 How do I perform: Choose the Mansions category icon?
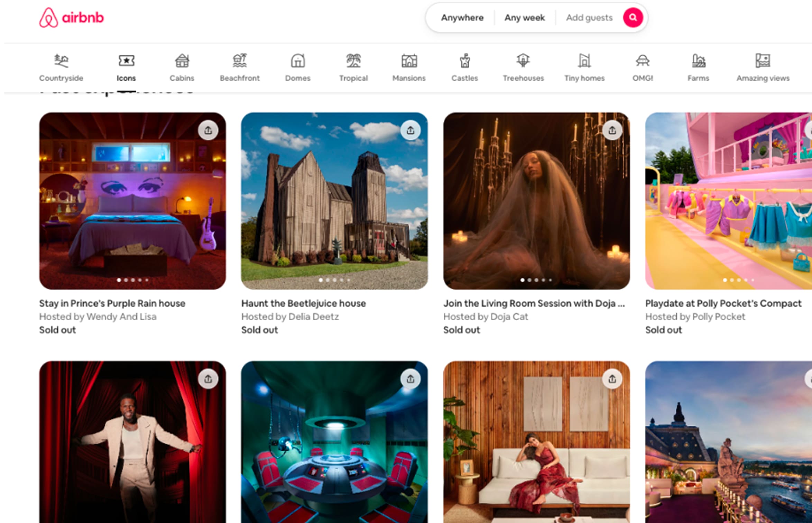(x=409, y=61)
